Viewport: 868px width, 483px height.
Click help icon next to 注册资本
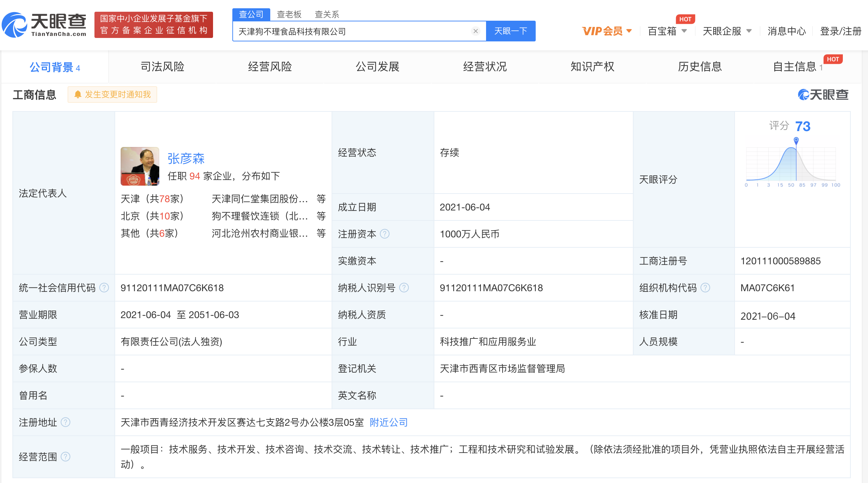384,234
